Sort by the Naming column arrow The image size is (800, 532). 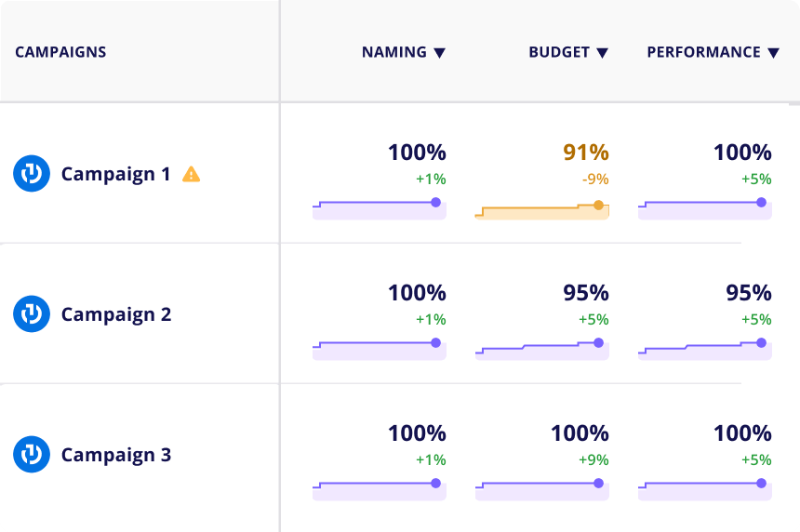point(440,53)
